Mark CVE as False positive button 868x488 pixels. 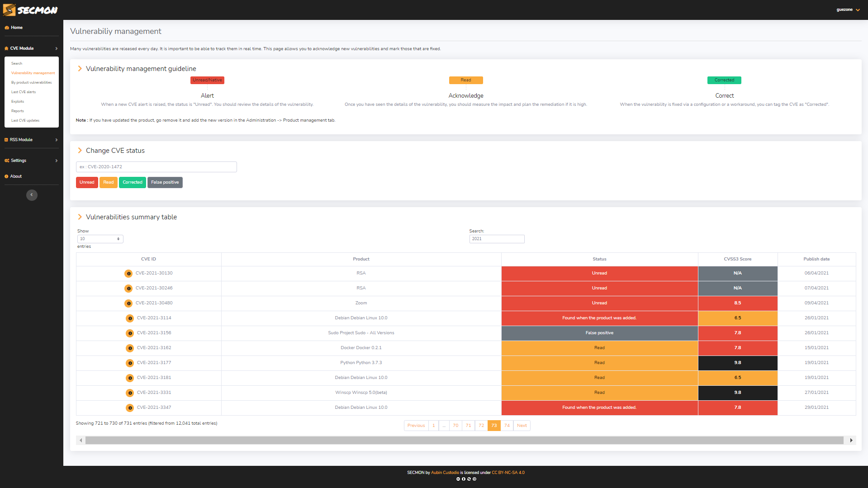165,182
